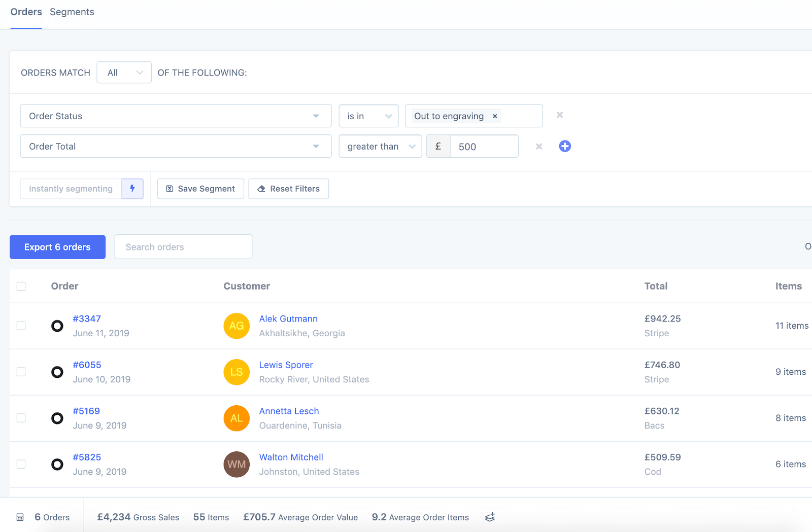The width and height of the screenshot is (812, 532).
Task: Remove the Order Status filter row
Action: pos(559,115)
